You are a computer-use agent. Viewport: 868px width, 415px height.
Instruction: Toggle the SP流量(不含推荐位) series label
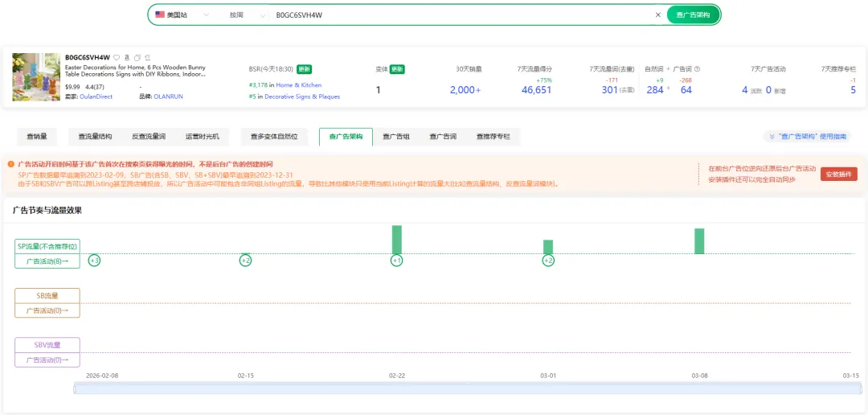click(x=47, y=246)
